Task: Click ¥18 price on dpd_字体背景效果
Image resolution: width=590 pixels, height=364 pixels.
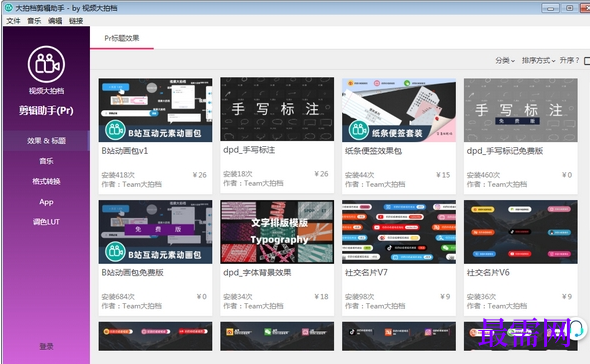Action: click(322, 297)
